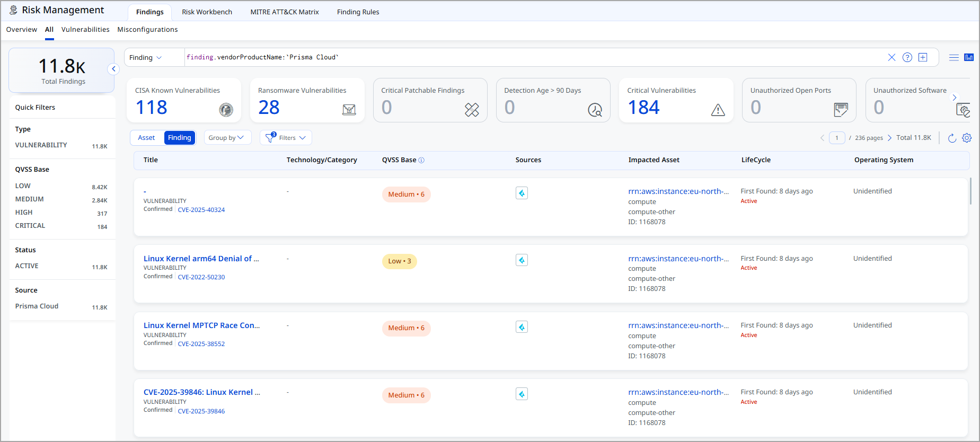Open the Filters dropdown

pos(286,138)
